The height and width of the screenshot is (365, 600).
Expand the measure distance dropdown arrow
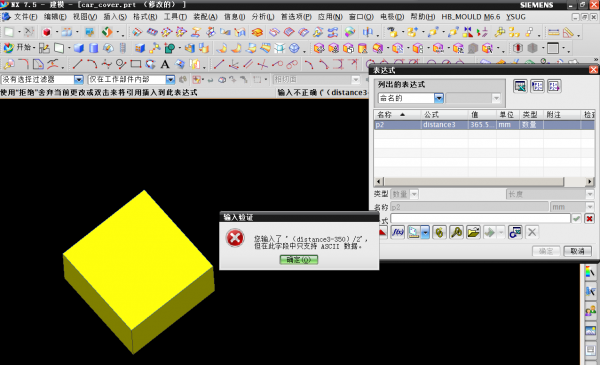pyautogui.click(x=425, y=232)
